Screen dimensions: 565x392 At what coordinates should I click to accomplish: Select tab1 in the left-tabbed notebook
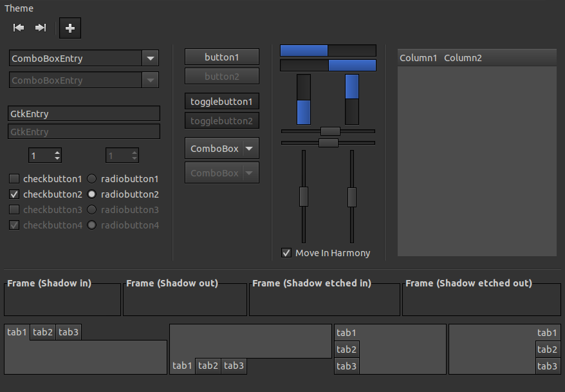(x=347, y=333)
